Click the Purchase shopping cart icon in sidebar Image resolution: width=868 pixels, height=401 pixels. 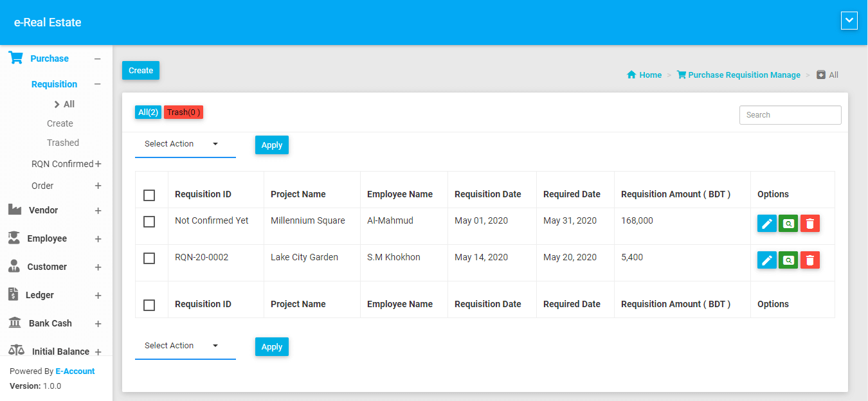point(15,58)
